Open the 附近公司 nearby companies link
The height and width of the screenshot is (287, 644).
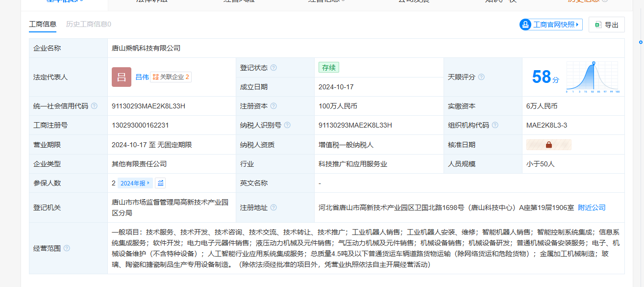pyautogui.click(x=592, y=208)
